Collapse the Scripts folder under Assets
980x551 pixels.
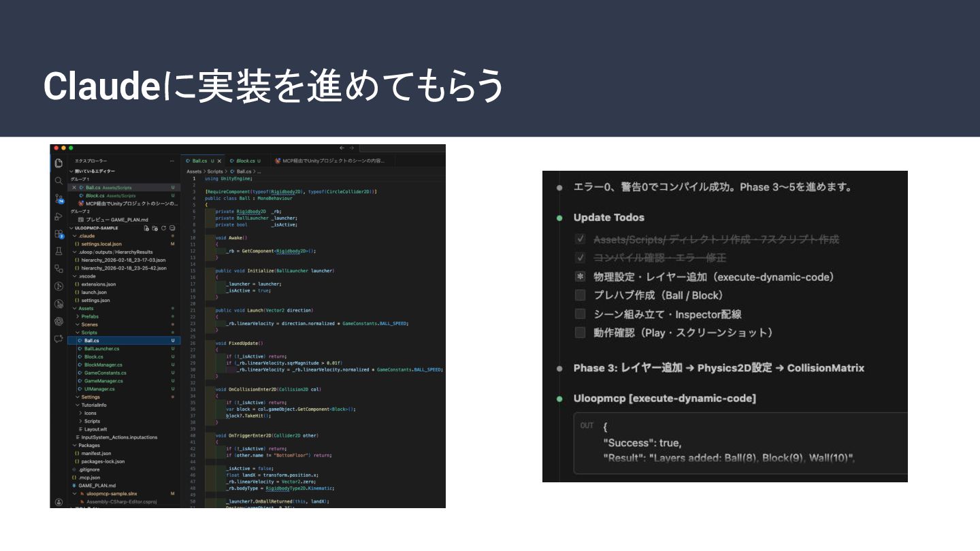click(x=124, y=333)
